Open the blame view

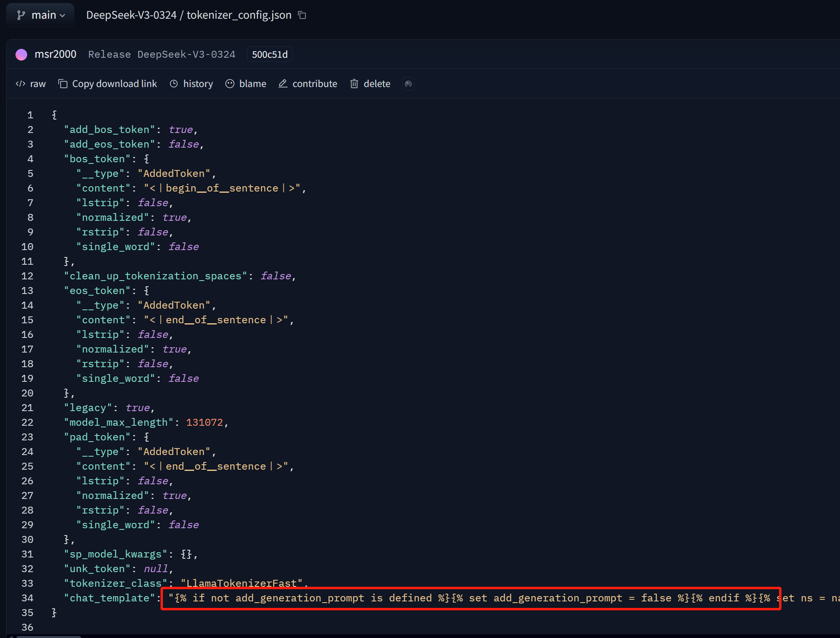246,84
